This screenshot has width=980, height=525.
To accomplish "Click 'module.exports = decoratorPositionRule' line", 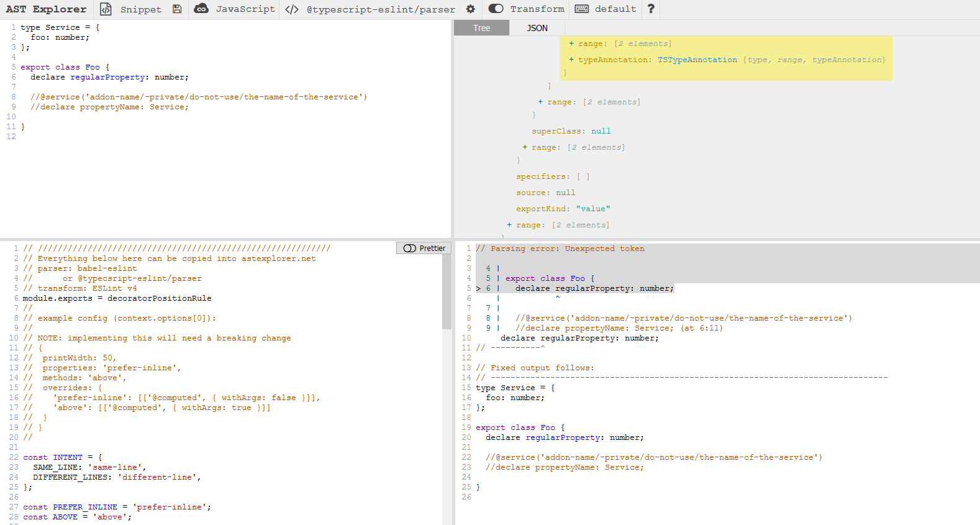I will tap(117, 298).
